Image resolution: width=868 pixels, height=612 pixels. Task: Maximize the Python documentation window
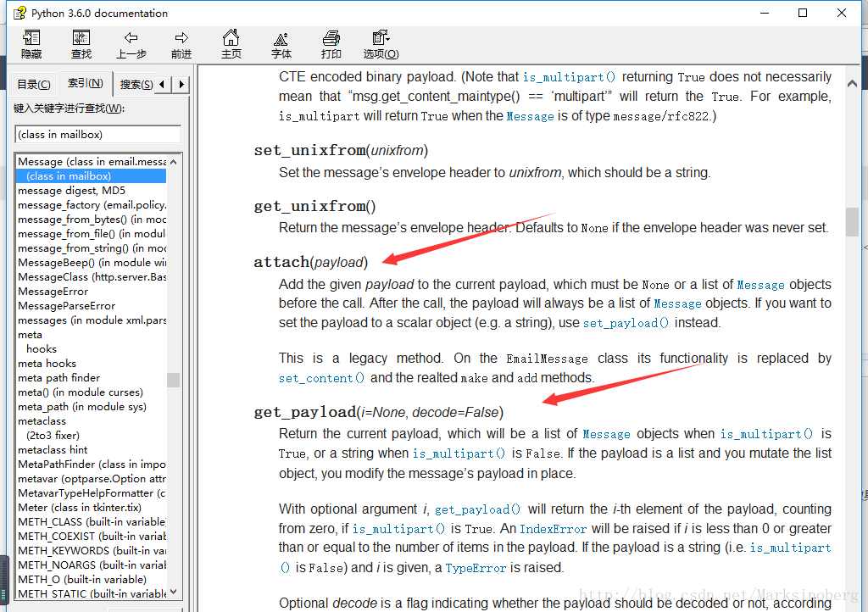click(x=803, y=13)
